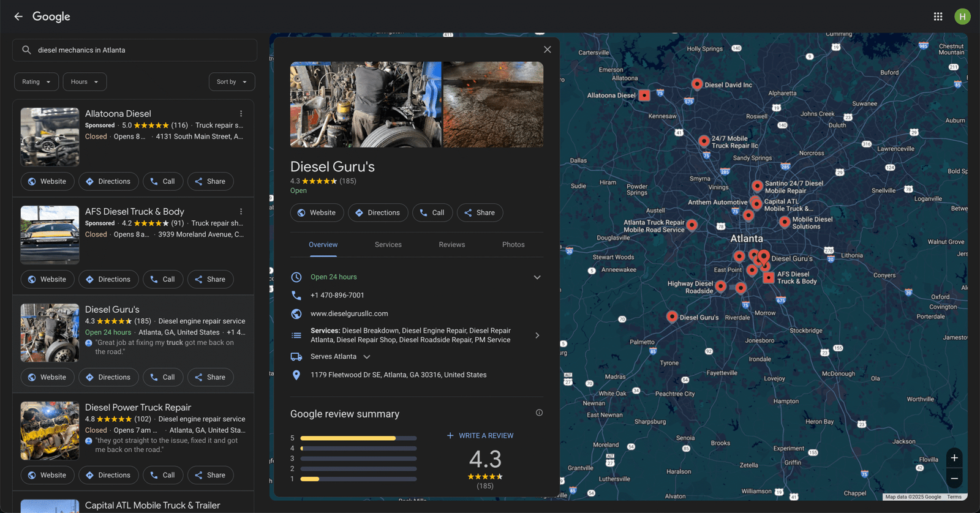Image resolution: width=980 pixels, height=513 pixels.
Task: Click Website in Diesel Guru's detail panel
Action: [x=317, y=213]
